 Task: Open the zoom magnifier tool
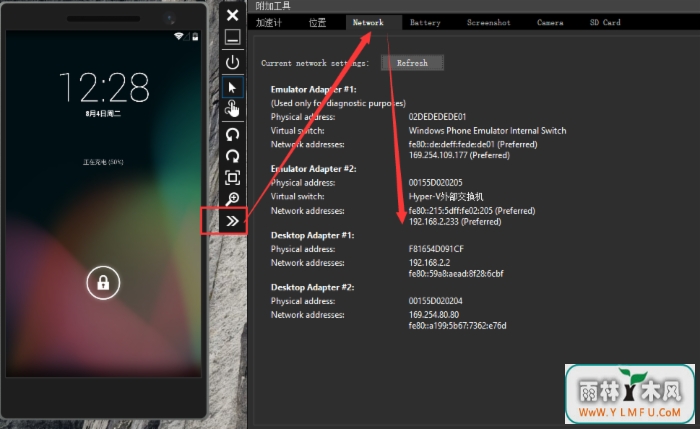pos(232,199)
